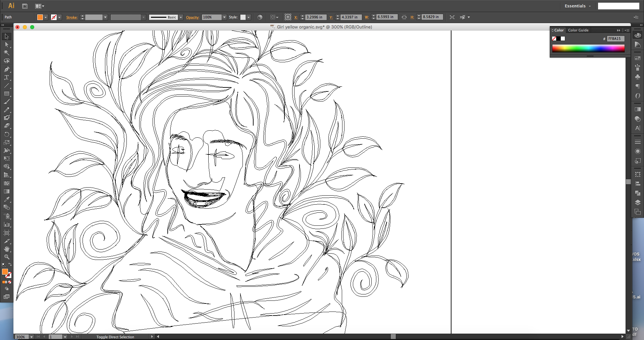Toggle constrain width and height proportions
The height and width of the screenshot is (340, 644).
[x=404, y=17]
